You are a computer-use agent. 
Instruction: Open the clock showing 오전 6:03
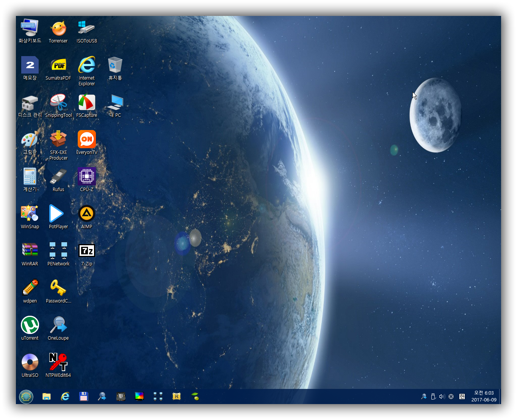(484, 396)
